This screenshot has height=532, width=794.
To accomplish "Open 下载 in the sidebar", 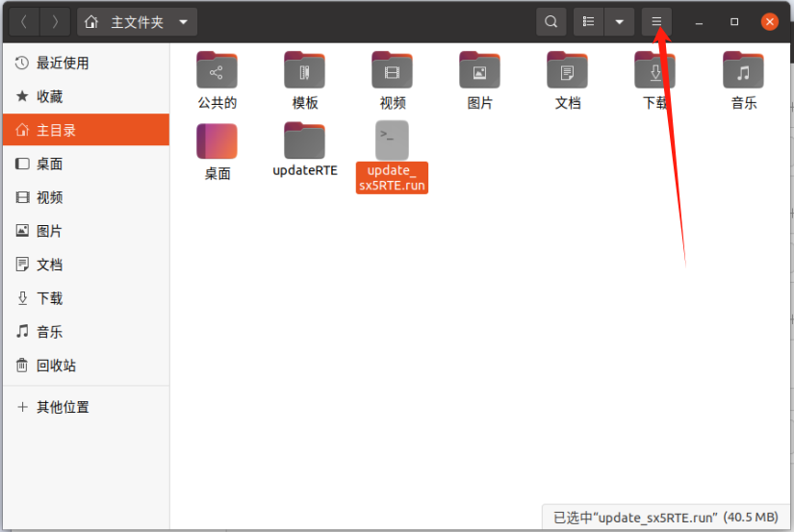I will (86, 298).
